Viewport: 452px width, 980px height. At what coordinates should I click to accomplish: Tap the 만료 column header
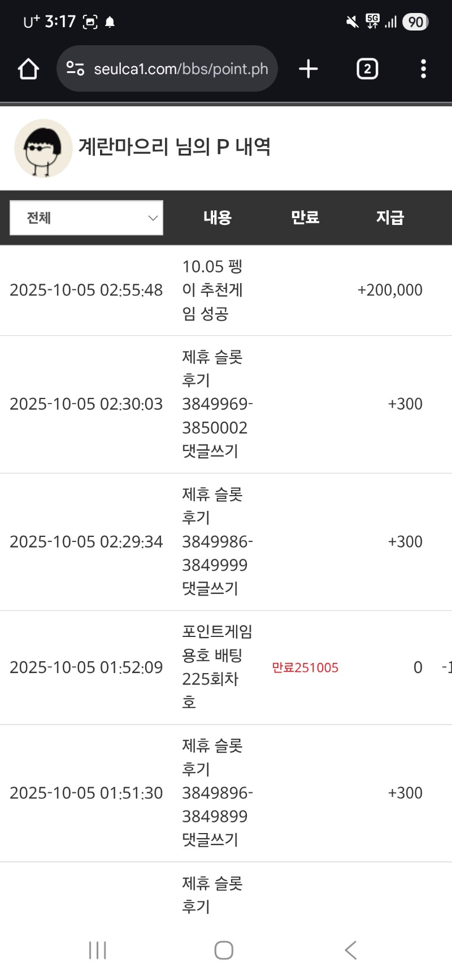(305, 218)
